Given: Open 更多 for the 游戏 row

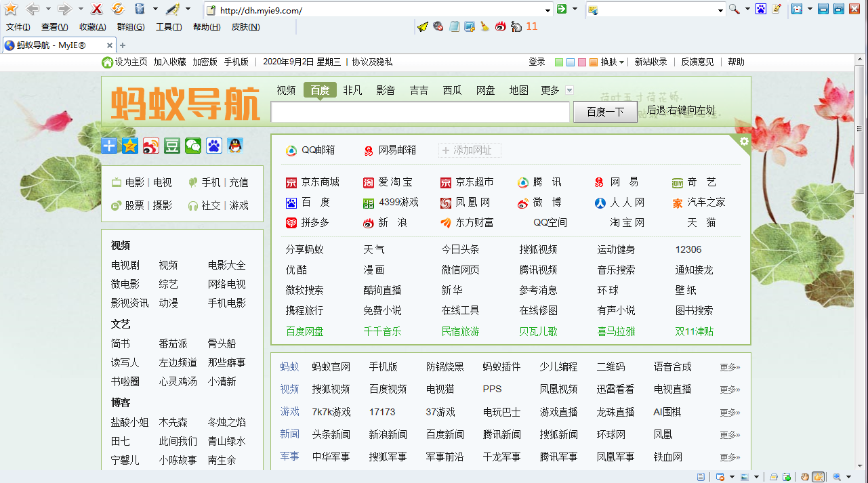Looking at the screenshot, I should 730,413.
